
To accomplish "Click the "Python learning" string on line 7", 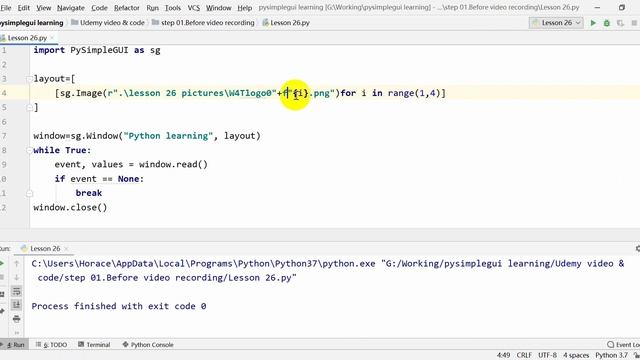I will [168, 136].
